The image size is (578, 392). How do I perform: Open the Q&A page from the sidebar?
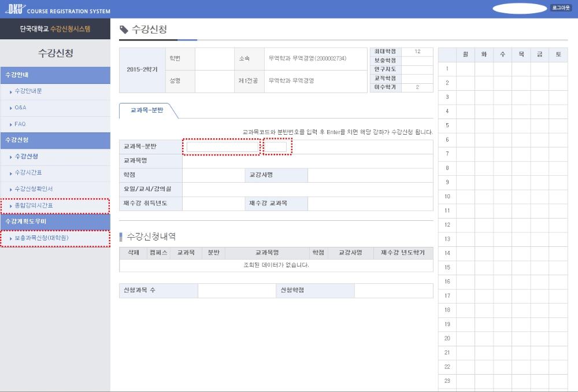point(20,108)
